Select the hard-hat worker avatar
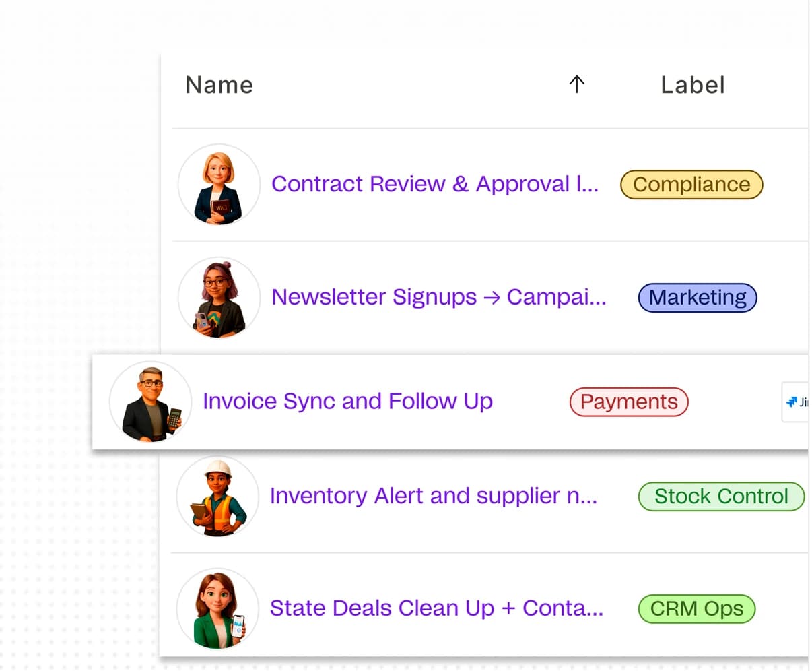This screenshot has width=812, height=671. coord(218,497)
